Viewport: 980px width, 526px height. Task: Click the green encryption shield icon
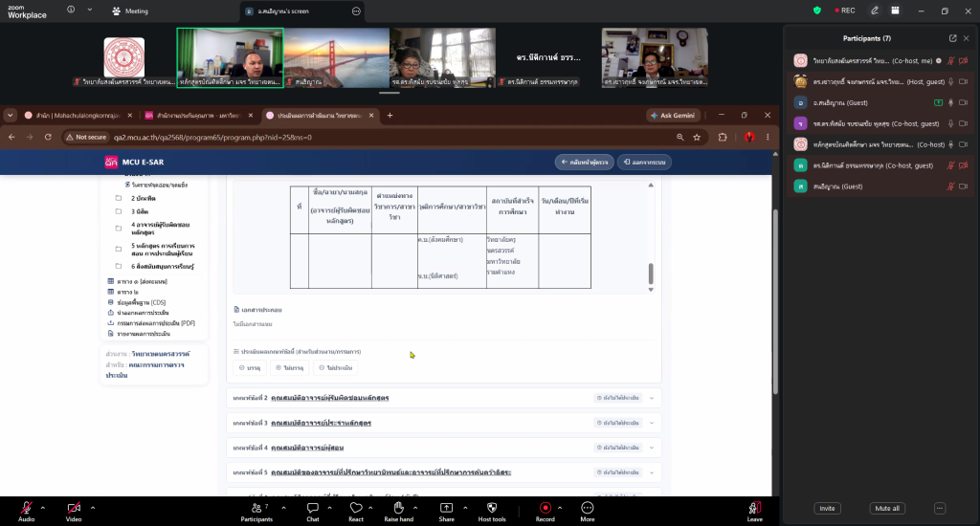click(817, 11)
